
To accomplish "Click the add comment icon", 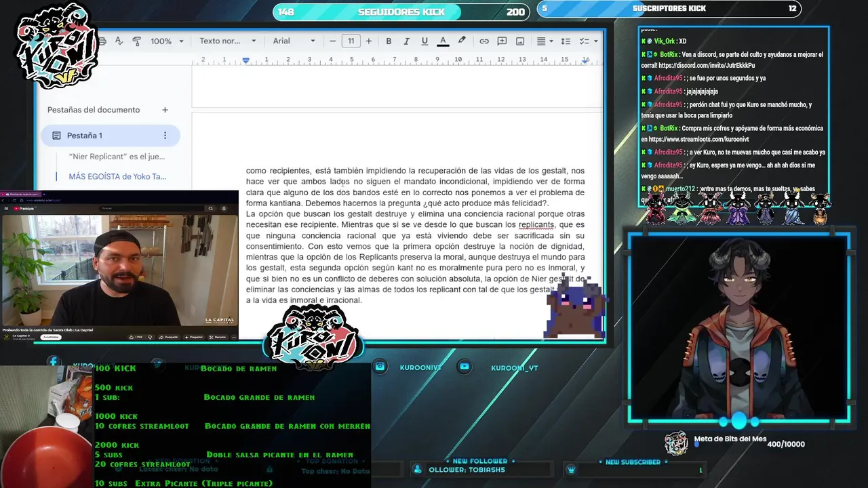I will point(502,41).
